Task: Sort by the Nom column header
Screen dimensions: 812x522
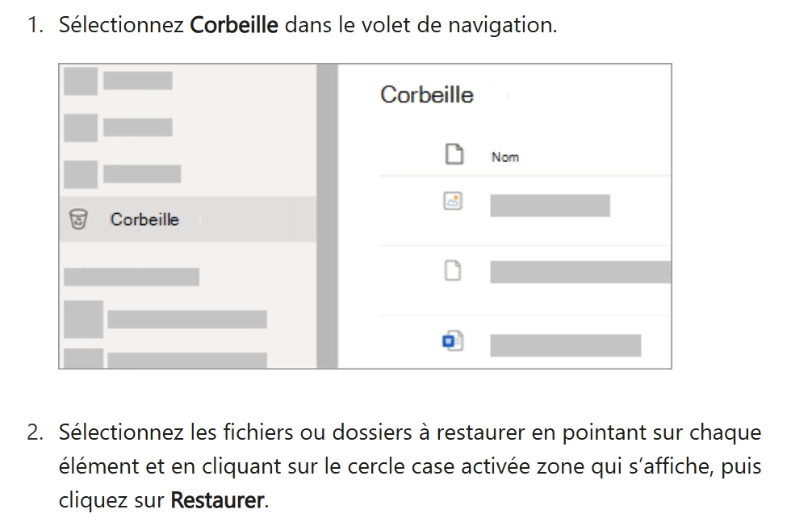Action: coord(505,157)
